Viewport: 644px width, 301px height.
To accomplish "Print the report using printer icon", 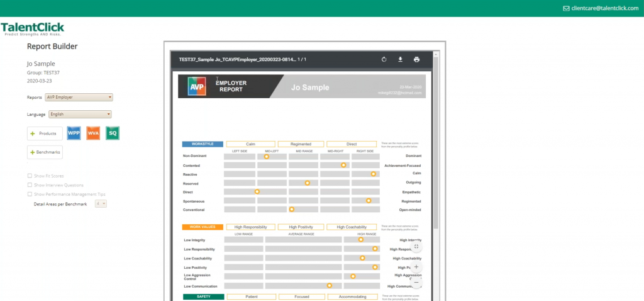I will 416,60.
